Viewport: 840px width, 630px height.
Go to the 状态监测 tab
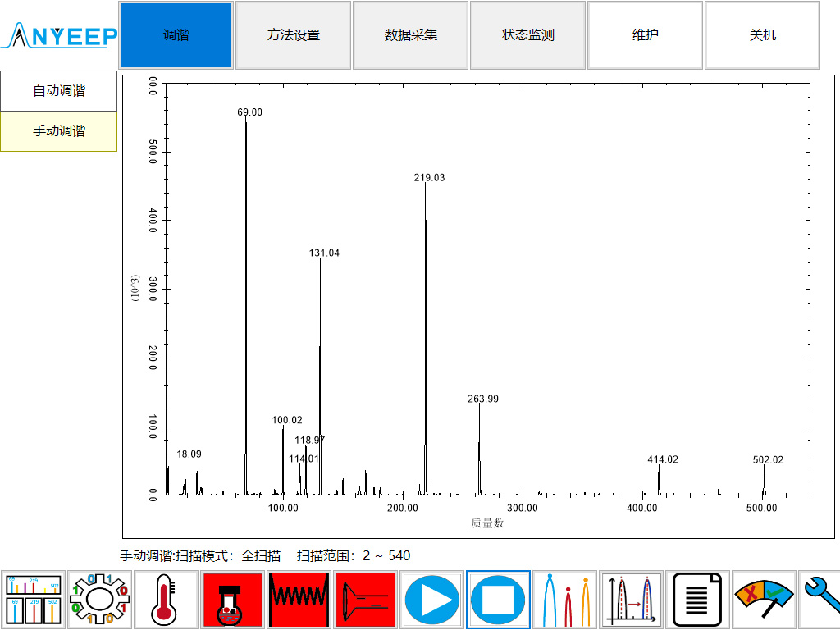click(x=527, y=35)
